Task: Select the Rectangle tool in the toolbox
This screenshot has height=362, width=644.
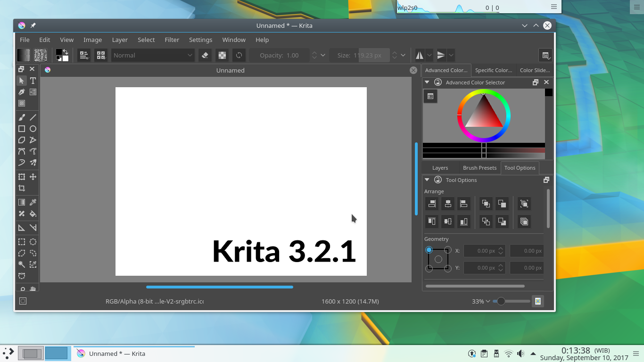Action: coord(21,128)
